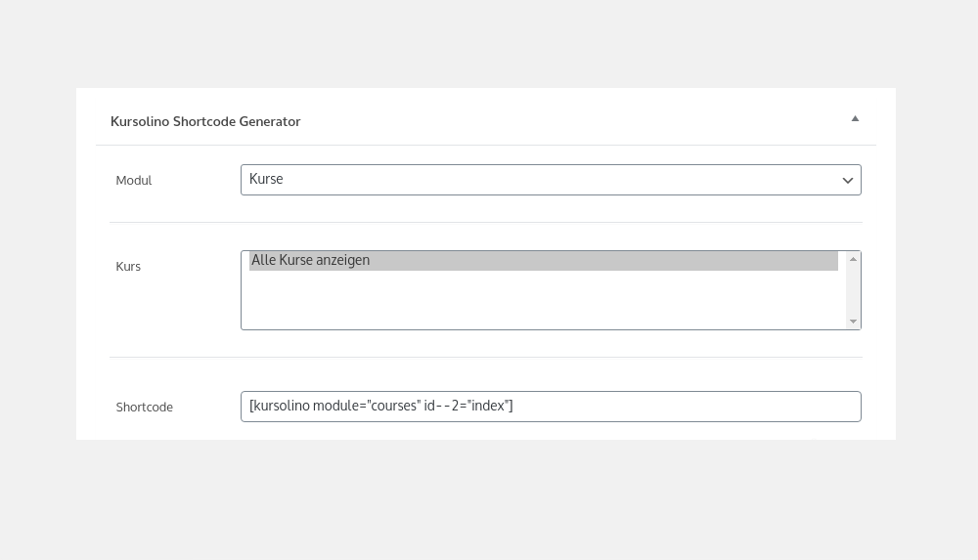Open the Modul dropdown showing Kurse
The height and width of the screenshot is (560, 978).
click(551, 180)
